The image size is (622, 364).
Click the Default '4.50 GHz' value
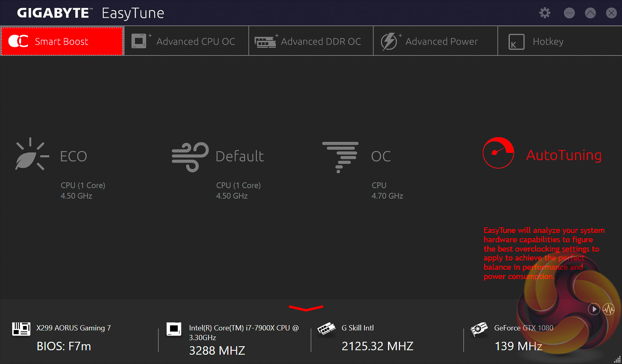[x=232, y=196]
